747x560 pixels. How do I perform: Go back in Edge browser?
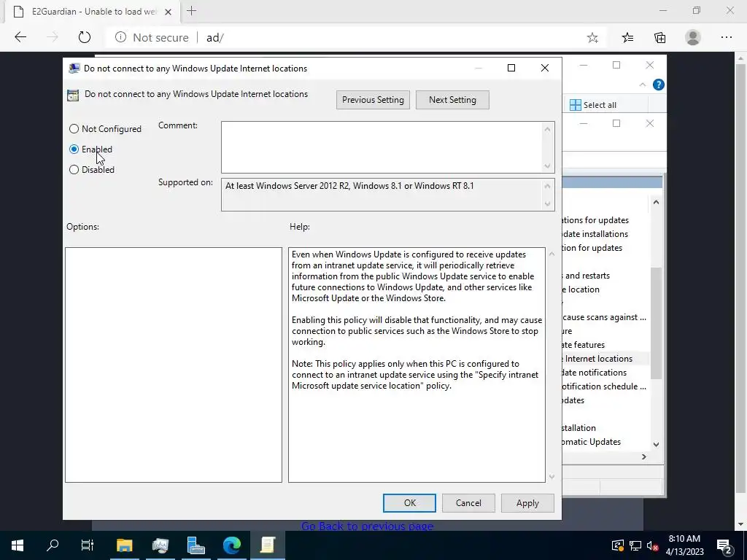20,37
